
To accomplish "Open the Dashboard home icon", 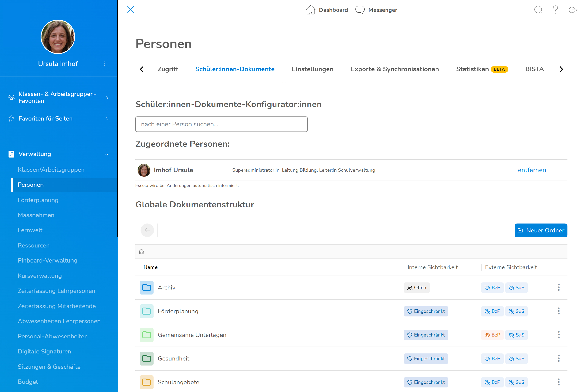I will [x=310, y=10].
